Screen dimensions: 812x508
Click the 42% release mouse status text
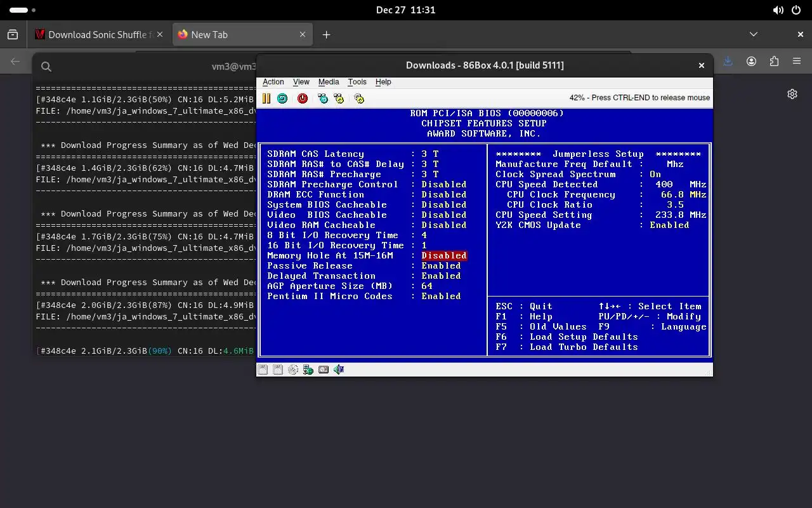coord(639,98)
